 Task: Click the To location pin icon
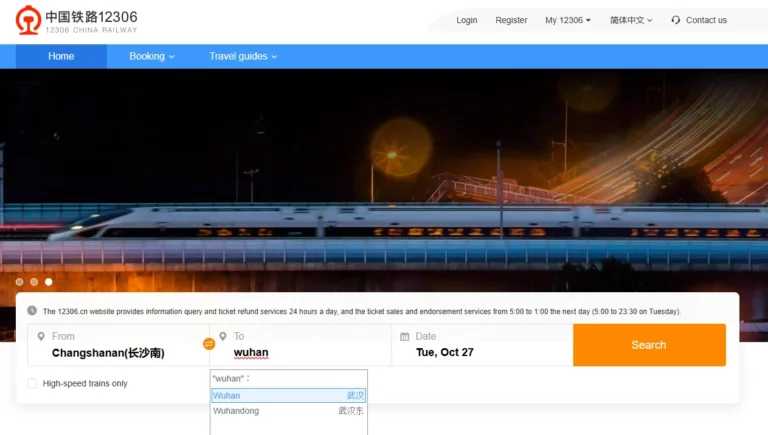point(223,337)
